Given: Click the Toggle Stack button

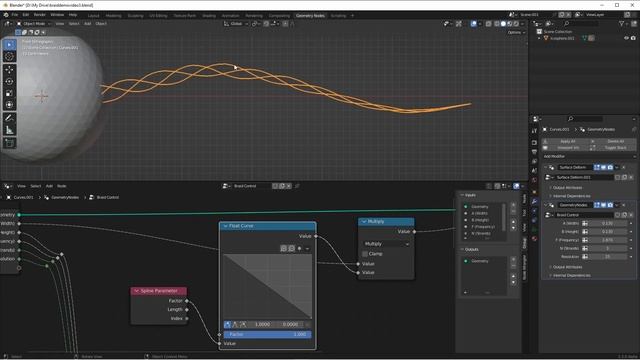Looking at the screenshot, I should point(613,147).
